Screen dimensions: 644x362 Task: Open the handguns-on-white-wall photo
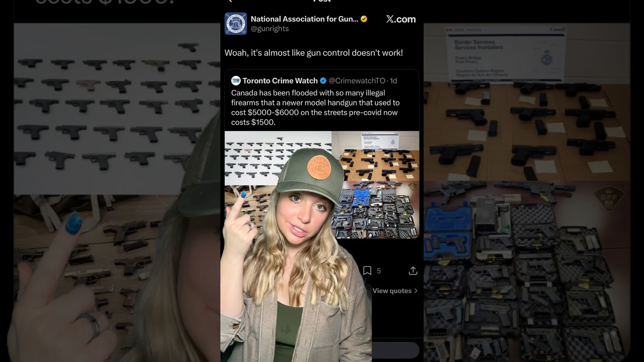pyautogui.click(x=278, y=158)
